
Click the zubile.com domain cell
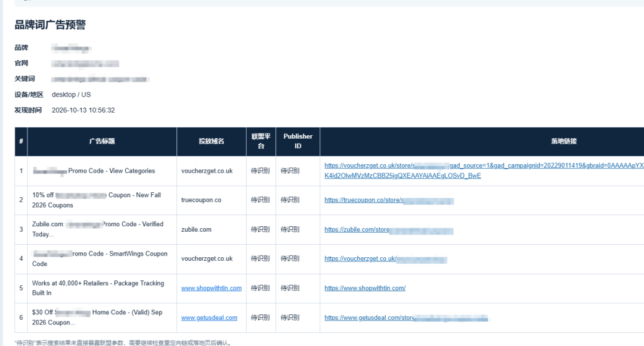tap(196, 229)
